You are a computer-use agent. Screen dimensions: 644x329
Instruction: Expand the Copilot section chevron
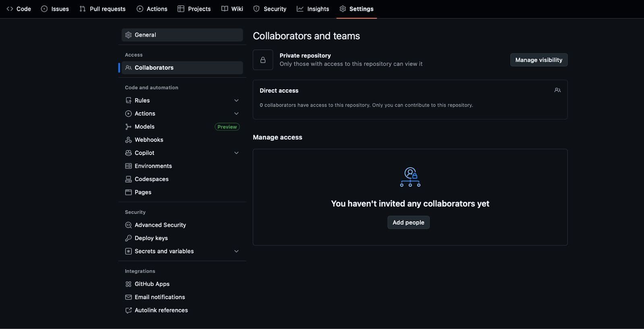tap(236, 153)
